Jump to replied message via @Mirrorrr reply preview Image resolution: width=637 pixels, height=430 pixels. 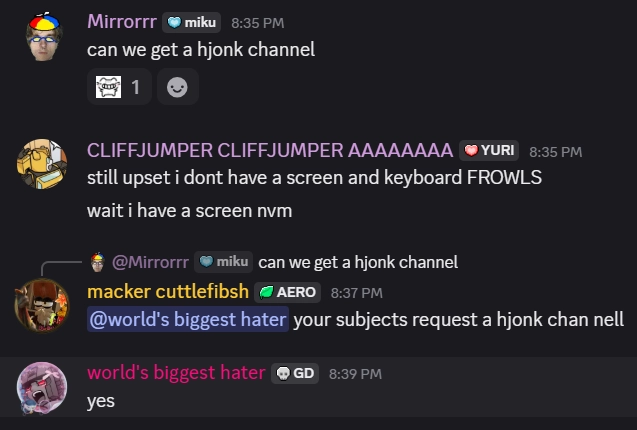coord(150,262)
